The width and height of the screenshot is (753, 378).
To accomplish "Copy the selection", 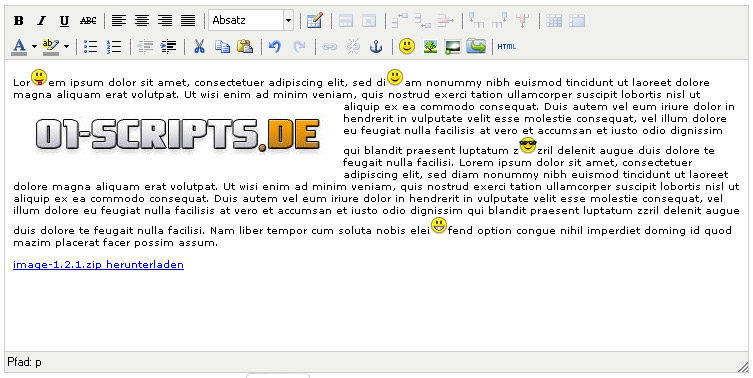I will click(222, 47).
